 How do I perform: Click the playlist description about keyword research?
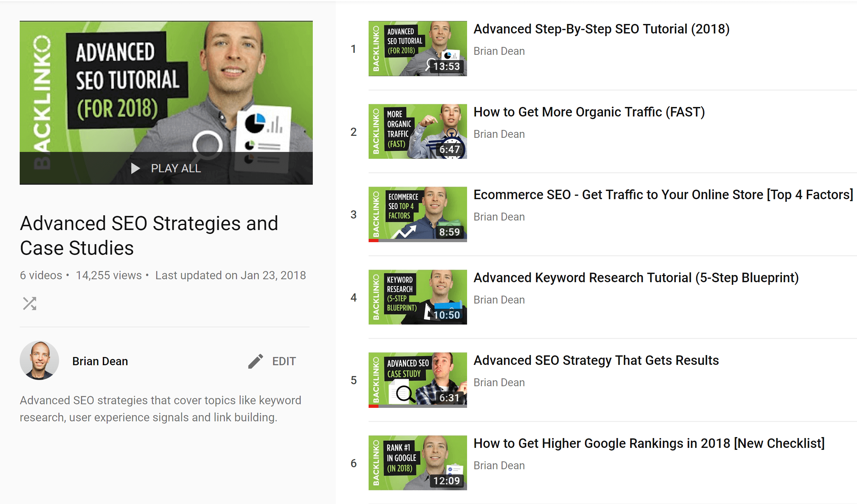pos(161,409)
